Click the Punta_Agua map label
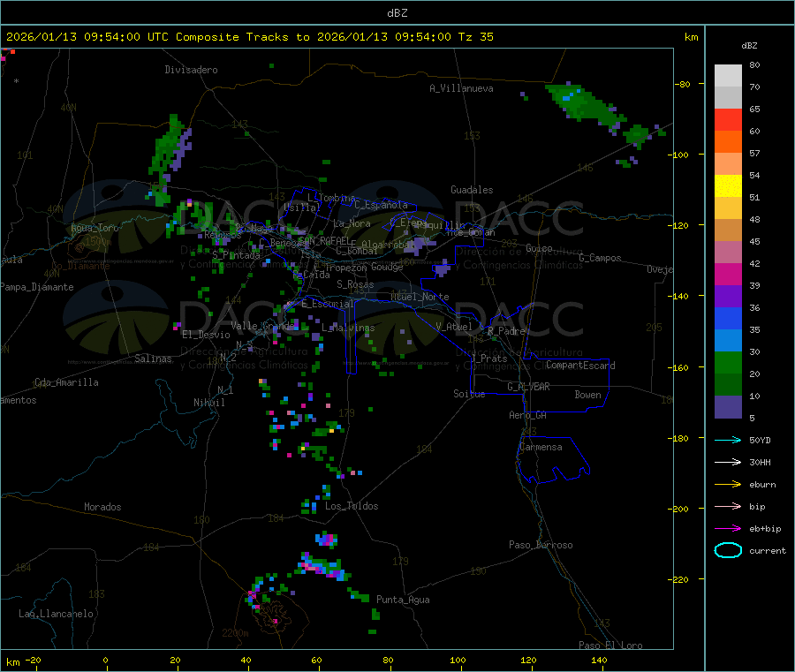795x672 pixels. (403, 600)
